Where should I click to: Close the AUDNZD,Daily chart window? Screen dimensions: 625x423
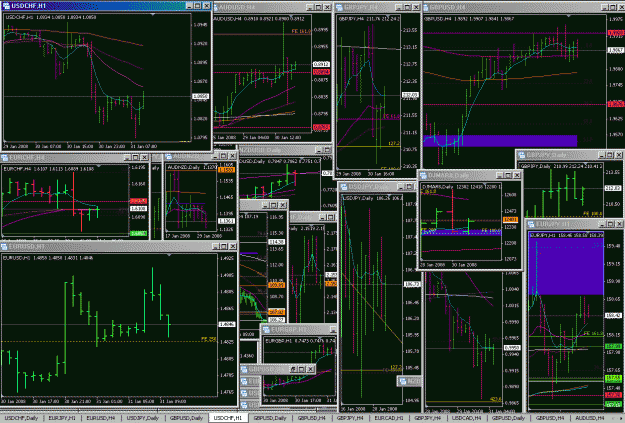[232, 156]
